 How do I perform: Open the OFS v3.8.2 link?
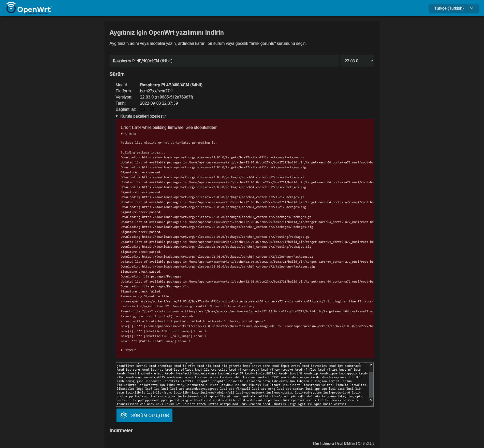366,443
